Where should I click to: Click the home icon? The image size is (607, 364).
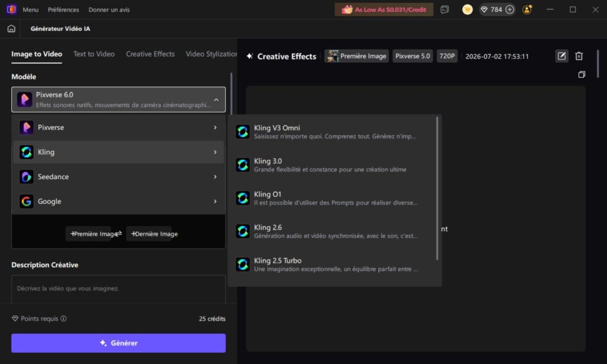[11, 28]
